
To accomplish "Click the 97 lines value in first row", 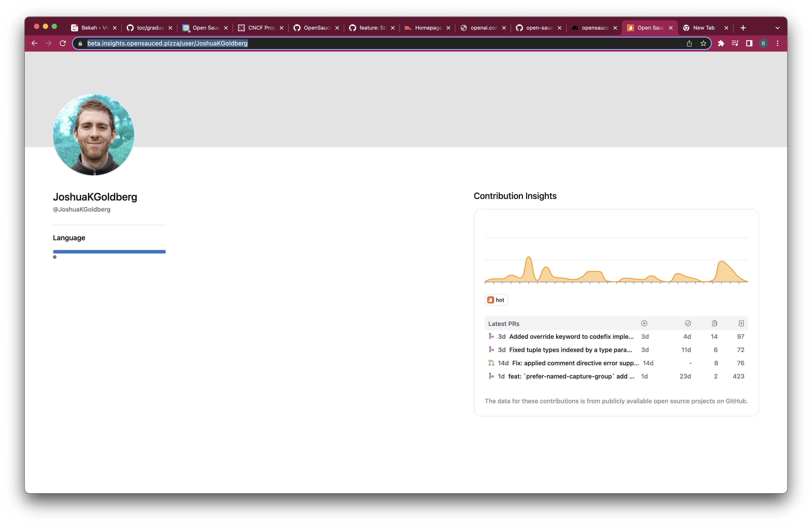I will click(740, 337).
